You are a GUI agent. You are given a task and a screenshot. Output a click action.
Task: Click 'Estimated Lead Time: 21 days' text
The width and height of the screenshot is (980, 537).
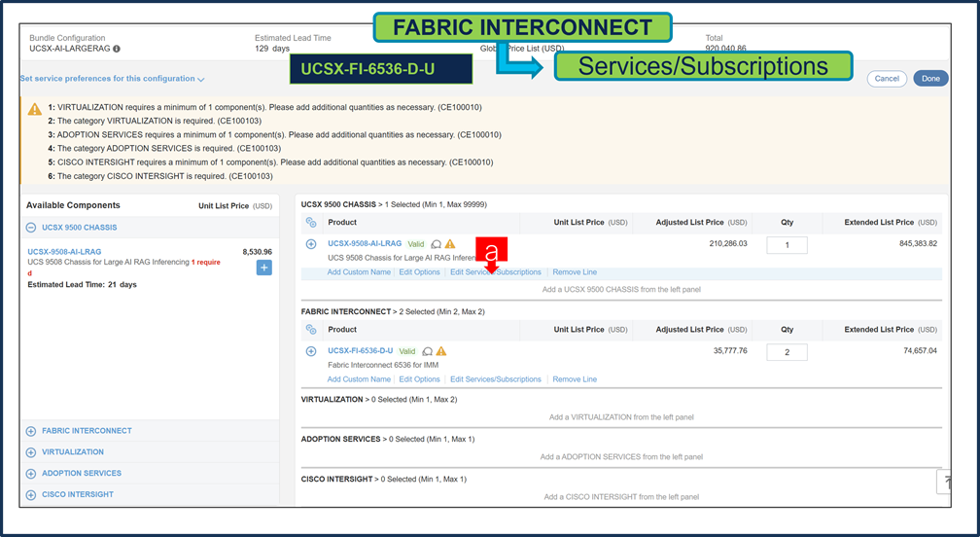pos(82,284)
